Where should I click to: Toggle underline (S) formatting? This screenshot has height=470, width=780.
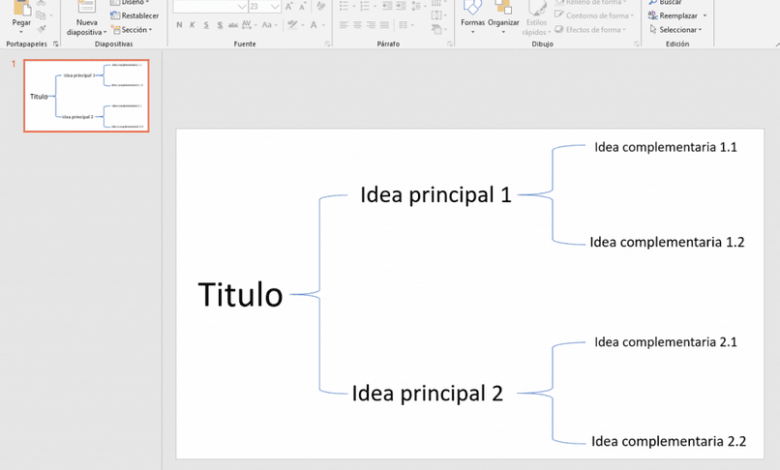[x=206, y=25]
